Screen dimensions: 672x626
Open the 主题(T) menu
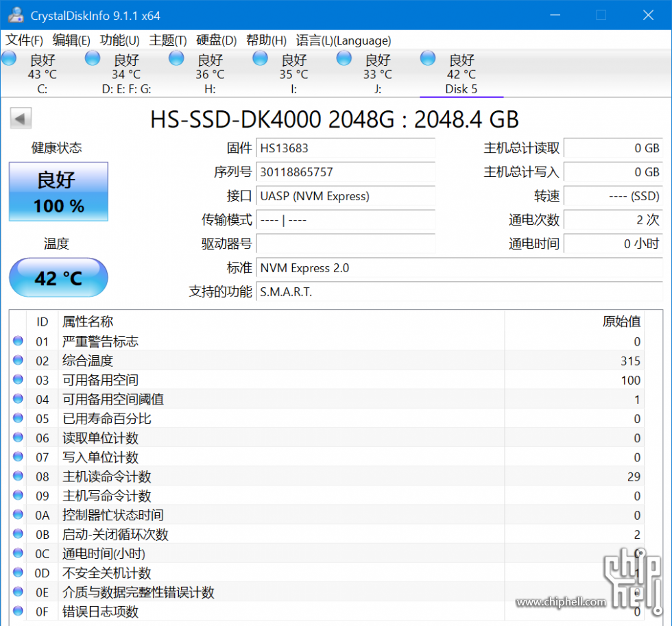point(168,40)
